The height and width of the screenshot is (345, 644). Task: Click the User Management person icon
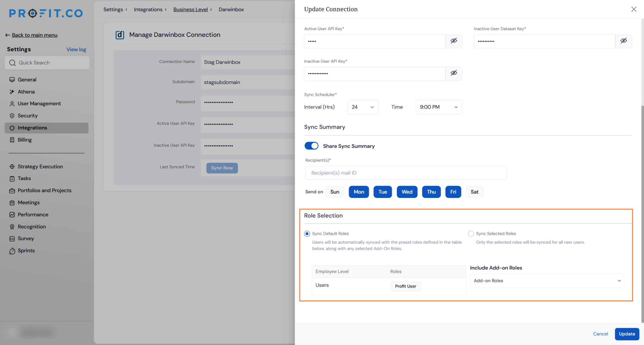(x=12, y=104)
